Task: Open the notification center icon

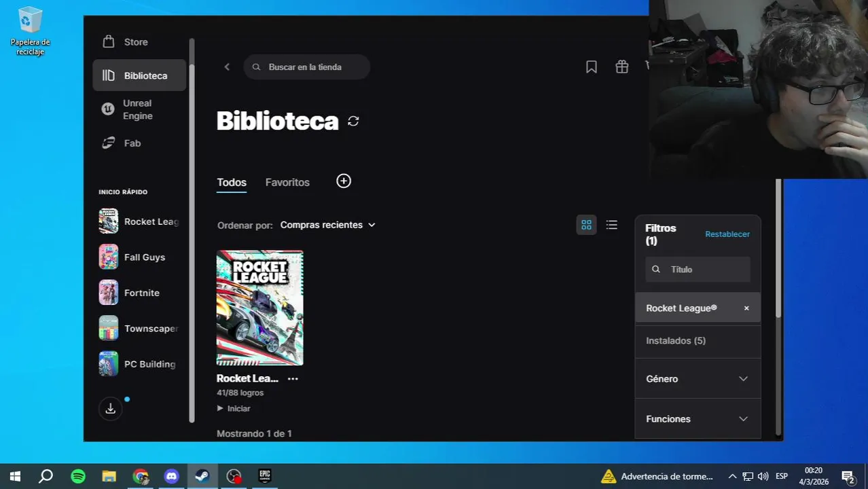Action: [x=848, y=476]
